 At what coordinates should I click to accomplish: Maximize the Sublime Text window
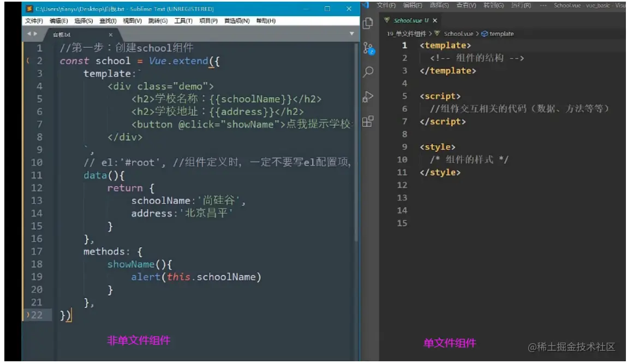coord(327,8)
